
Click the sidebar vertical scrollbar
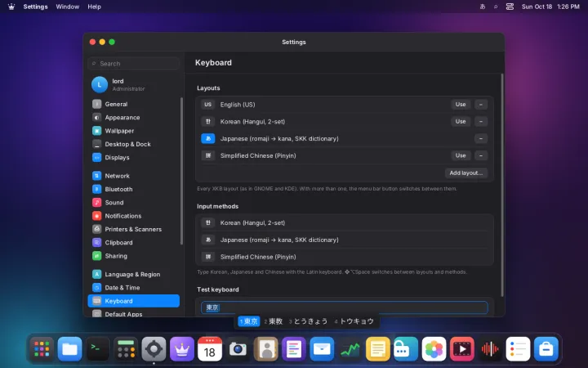(181, 171)
